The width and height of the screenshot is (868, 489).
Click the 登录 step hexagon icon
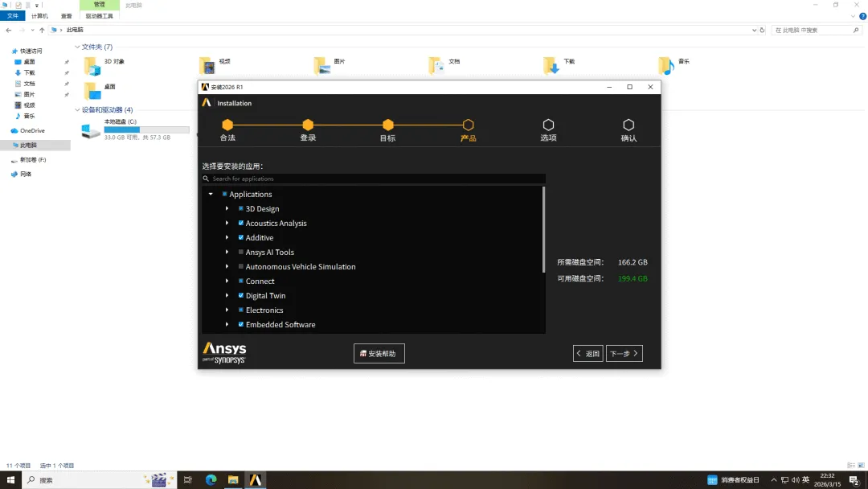click(x=308, y=125)
